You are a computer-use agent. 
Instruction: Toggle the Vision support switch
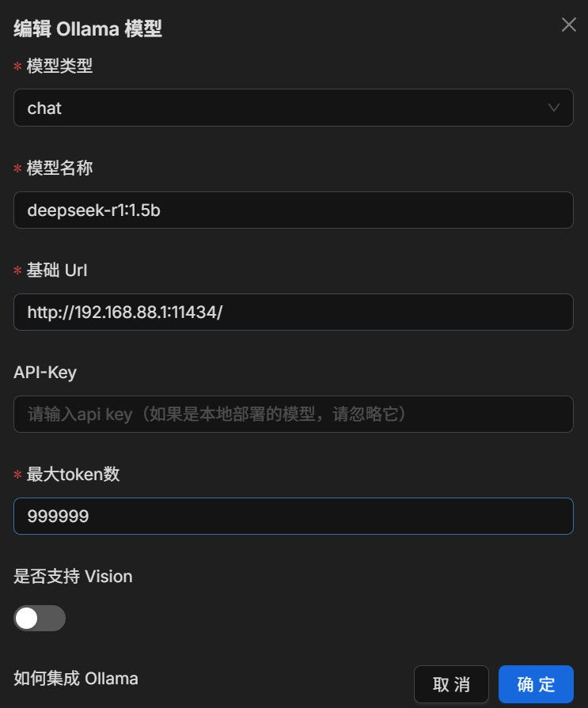coord(40,618)
